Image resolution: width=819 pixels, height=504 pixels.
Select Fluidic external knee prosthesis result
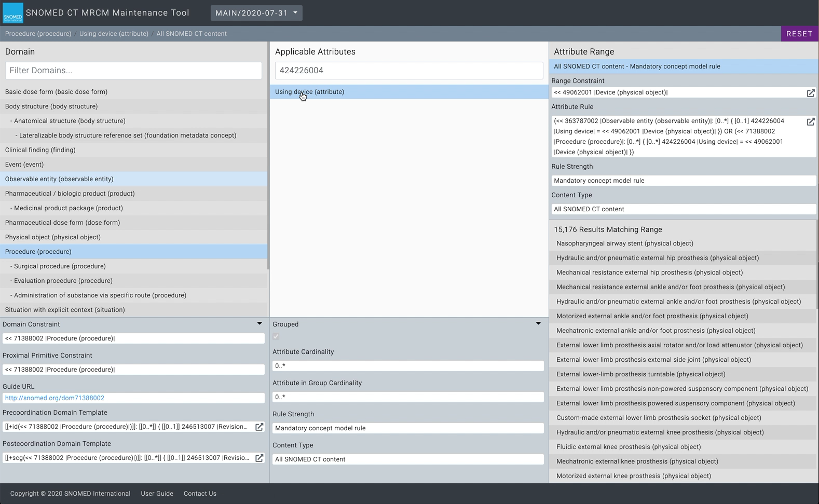683,447
